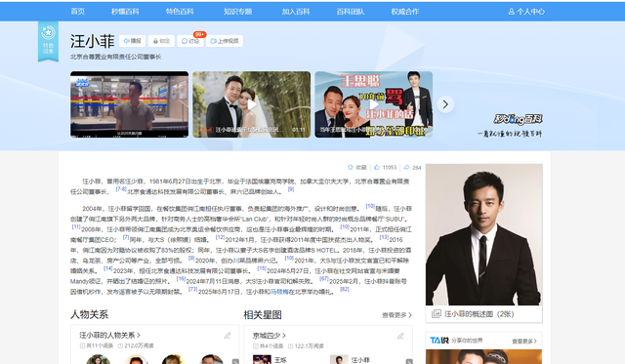Click the 相关星图 section heading
Viewport: 625px width, 364px height.
(x=263, y=315)
